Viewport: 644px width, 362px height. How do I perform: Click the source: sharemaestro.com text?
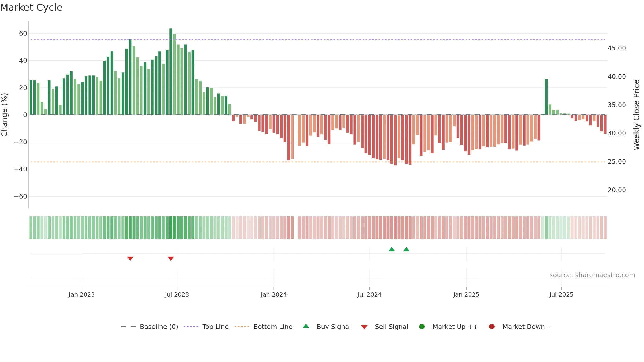click(592, 275)
